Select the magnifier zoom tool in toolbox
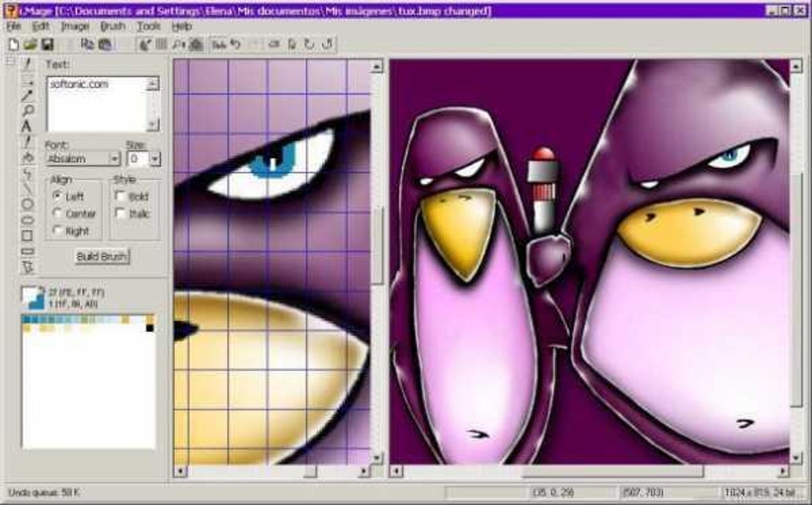The width and height of the screenshot is (812, 505). (x=27, y=111)
